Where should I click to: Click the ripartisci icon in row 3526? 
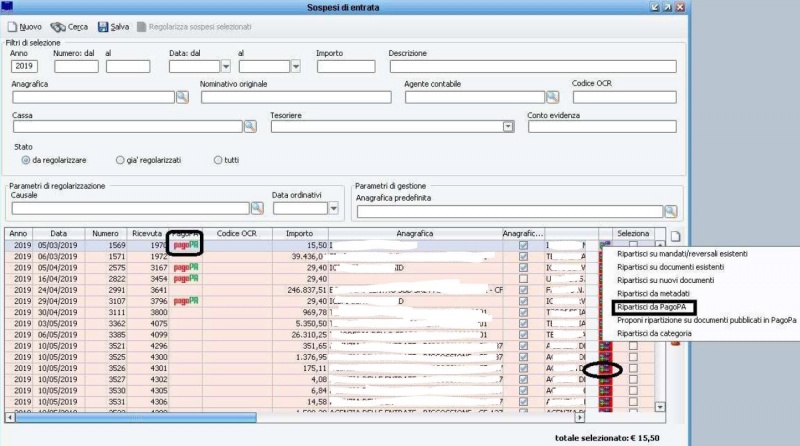[605, 368]
